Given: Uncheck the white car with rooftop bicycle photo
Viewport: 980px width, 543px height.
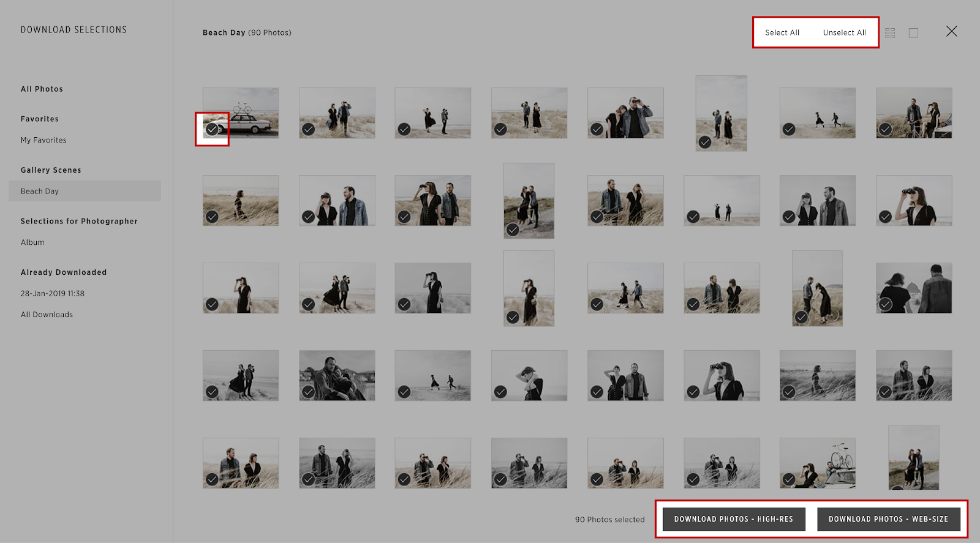Looking at the screenshot, I should coord(212,129).
